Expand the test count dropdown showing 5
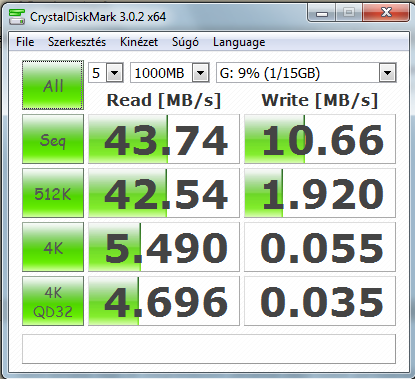The image size is (415, 379). coord(114,73)
